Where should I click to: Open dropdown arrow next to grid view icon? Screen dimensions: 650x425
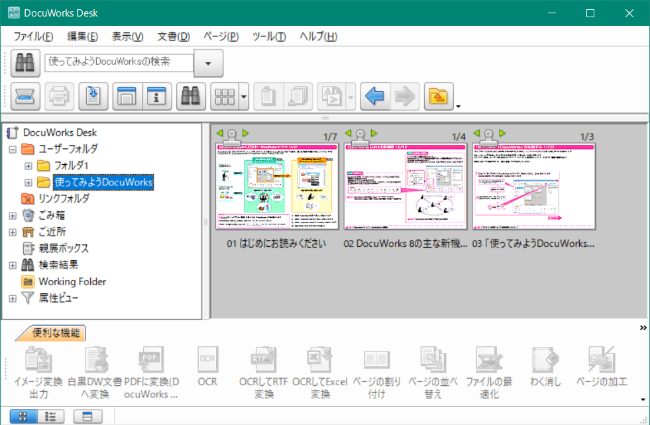[x=244, y=96]
